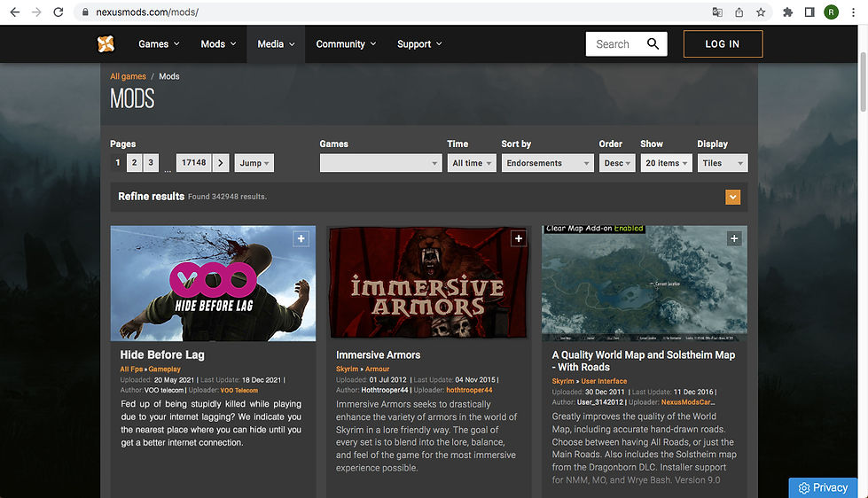
Task: Click the Armour category link
Action: point(377,370)
